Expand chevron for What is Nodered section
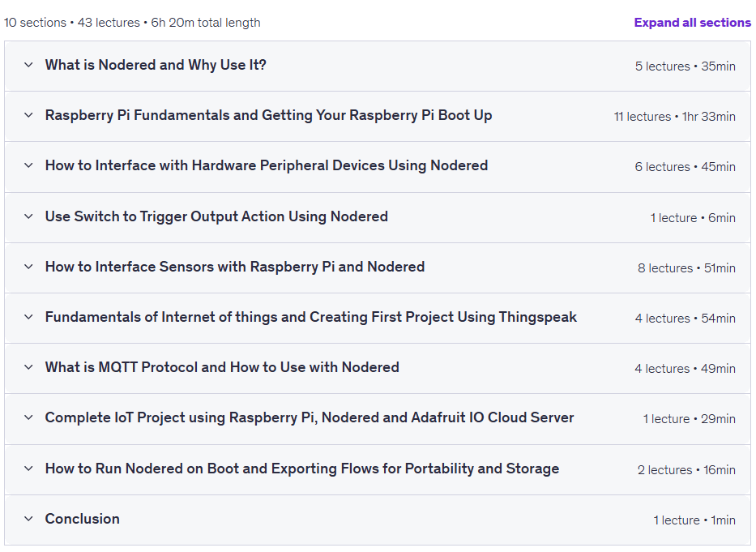 click(x=28, y=65)
